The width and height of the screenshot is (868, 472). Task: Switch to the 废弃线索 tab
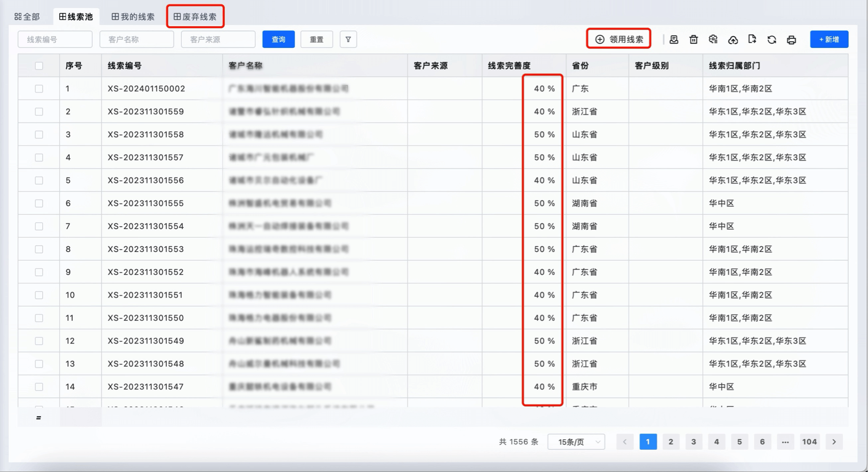click(195, 16)
